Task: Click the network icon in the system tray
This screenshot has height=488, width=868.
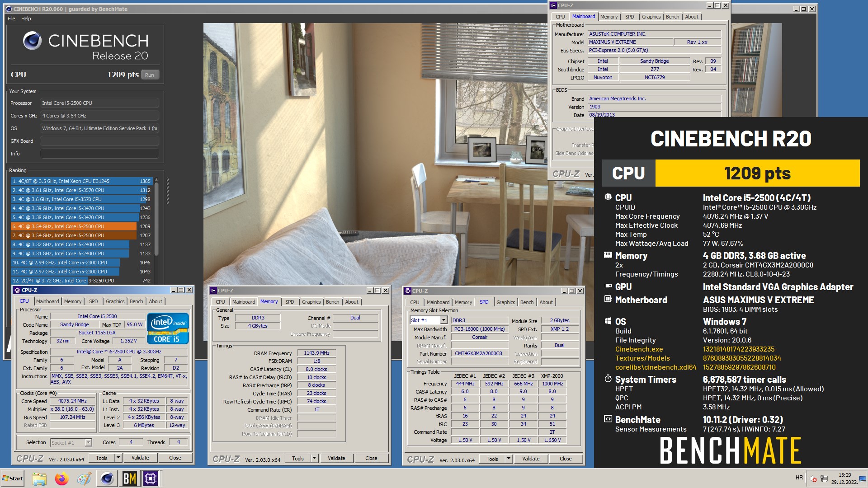Action: 824,479
